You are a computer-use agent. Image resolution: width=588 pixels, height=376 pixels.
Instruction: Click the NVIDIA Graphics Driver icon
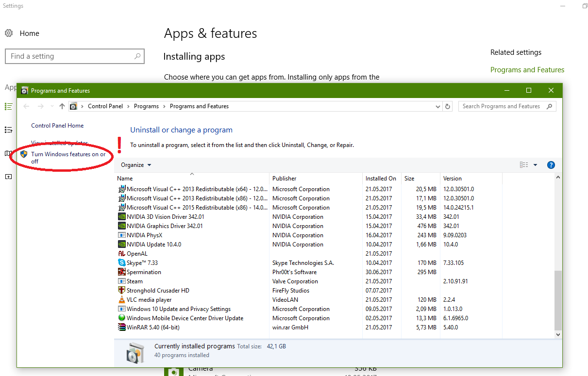click(x=122, y=226)
